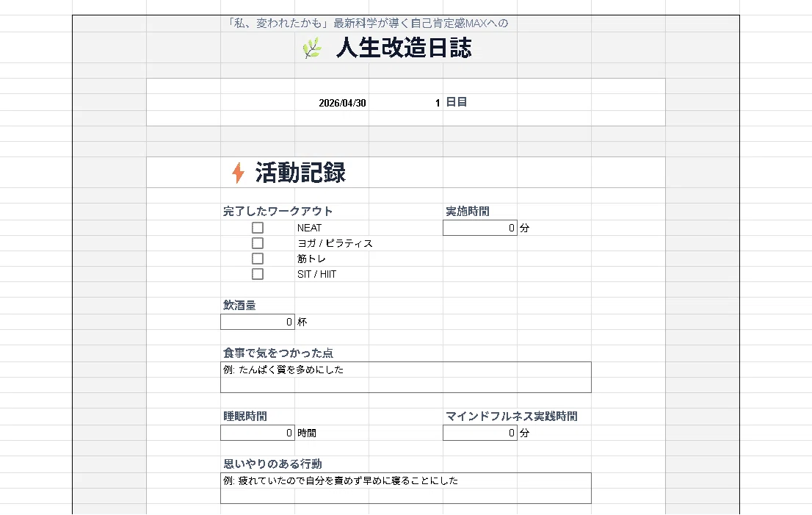The height and width of the screenshot is (515, 812).
Task: Toggle the SIT / HIIT checkbox
Action: [258, 274]
